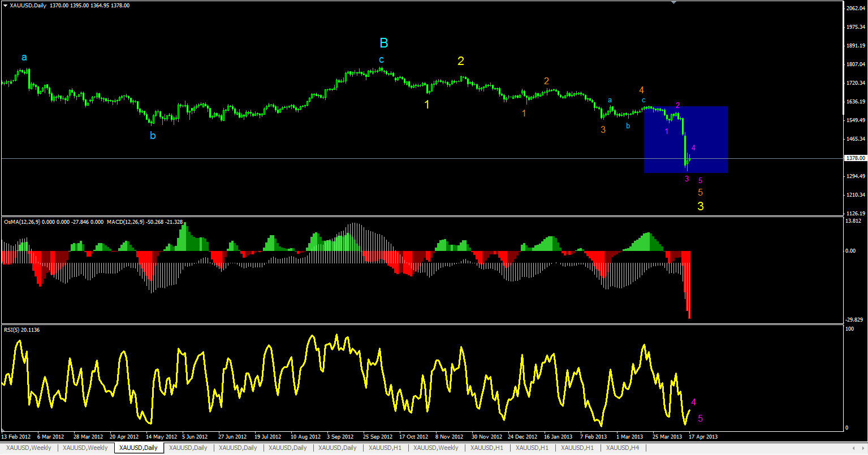
Task: Select the magenta 2 wave label
Action: click(677, 106)
